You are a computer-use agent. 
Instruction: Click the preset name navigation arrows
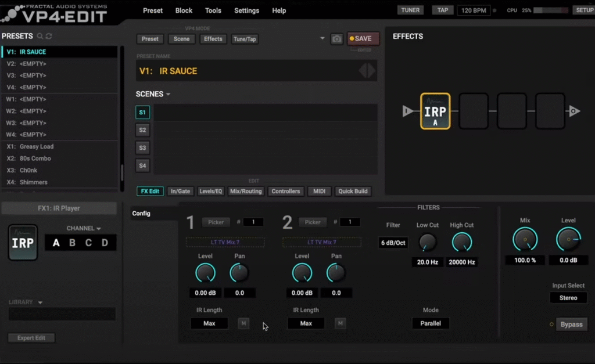point(367,71)
